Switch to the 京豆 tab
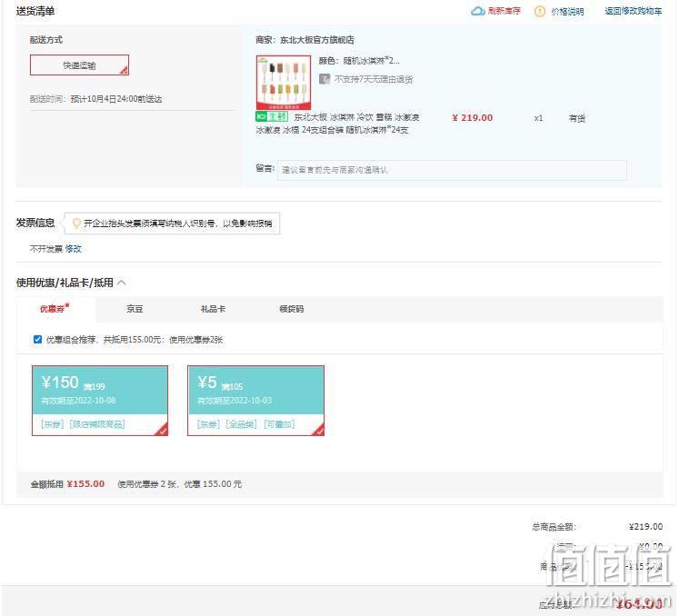680x616 pixels. tap(135, 309)
